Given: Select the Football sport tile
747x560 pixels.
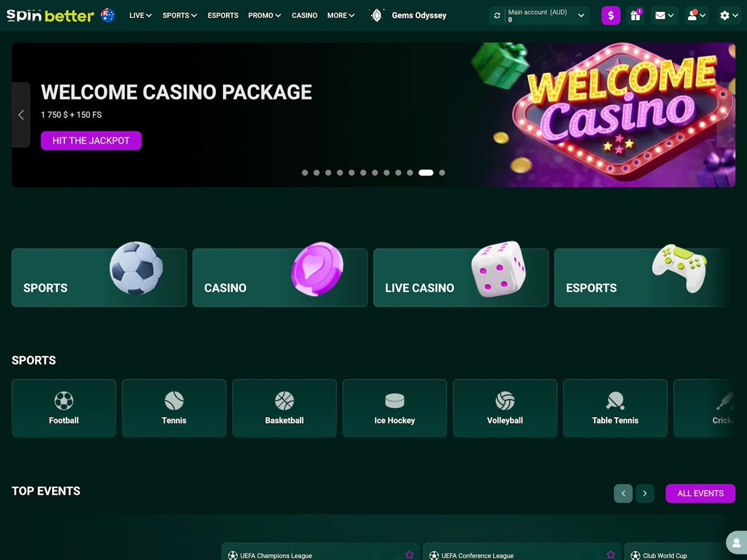Looking at the screenshot, I should pos(64,408).
